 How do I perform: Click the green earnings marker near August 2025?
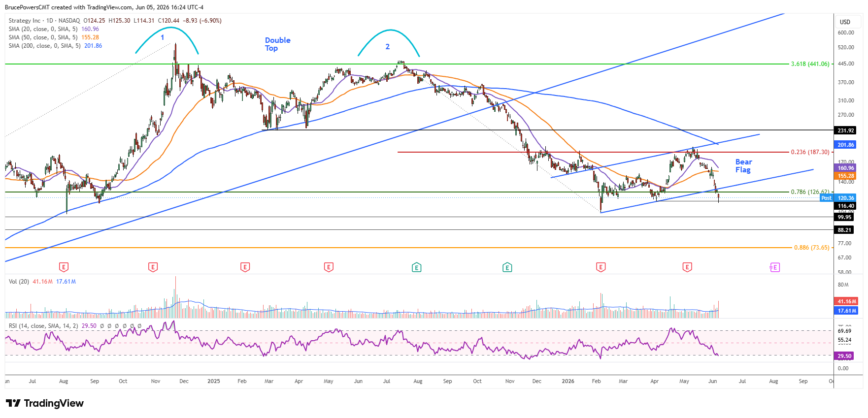(417, 267)
